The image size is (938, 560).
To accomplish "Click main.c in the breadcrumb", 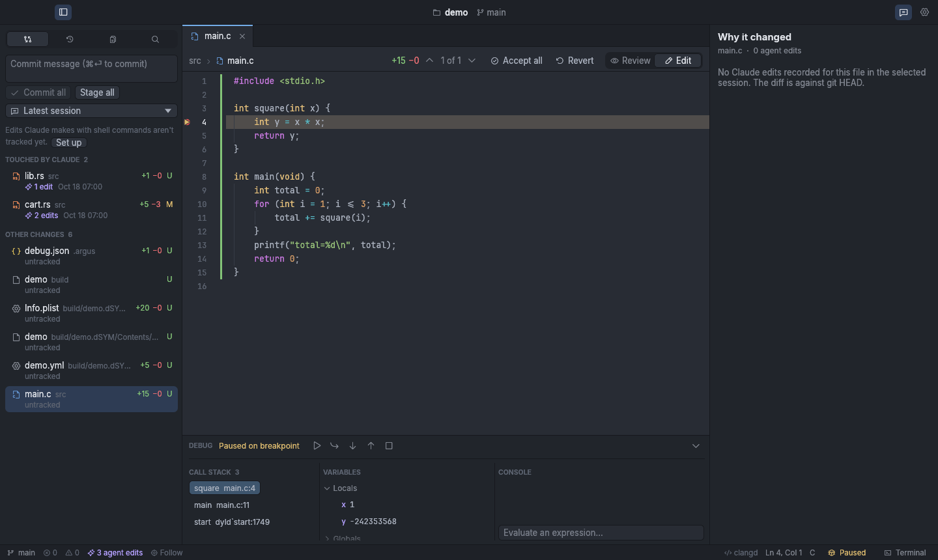I will point(235,61).
